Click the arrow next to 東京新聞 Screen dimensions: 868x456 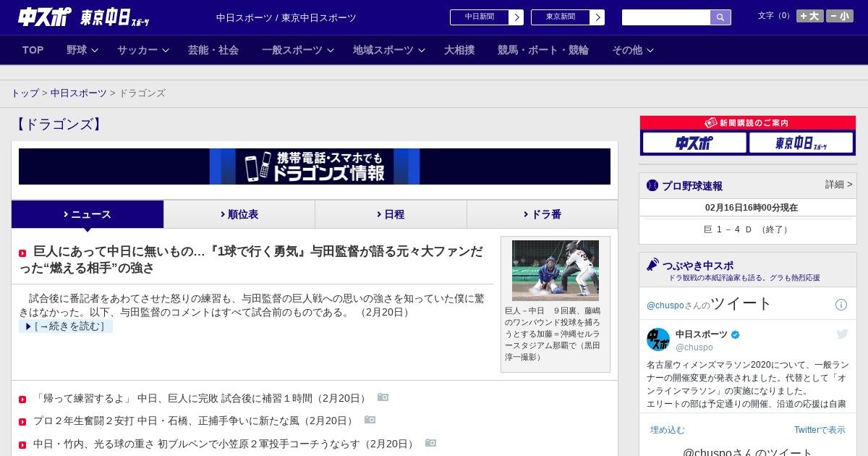(597, 17)
